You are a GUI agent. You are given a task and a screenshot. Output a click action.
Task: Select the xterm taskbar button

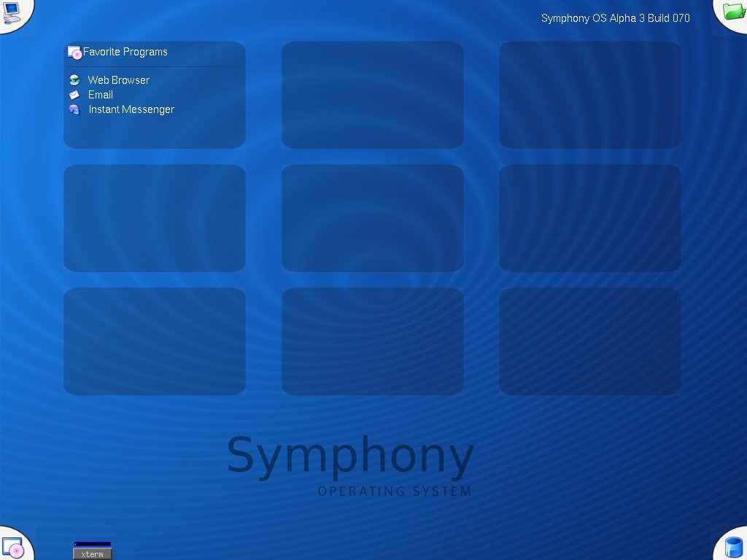pos(93,554)
